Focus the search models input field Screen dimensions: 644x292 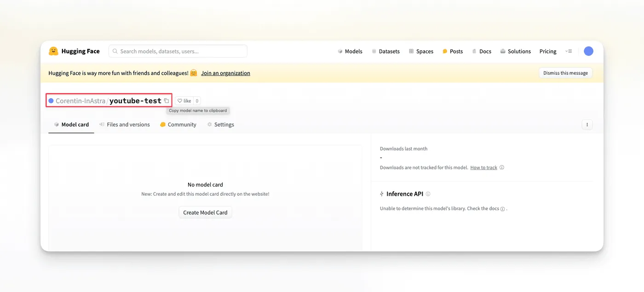[x=178, y=51]
